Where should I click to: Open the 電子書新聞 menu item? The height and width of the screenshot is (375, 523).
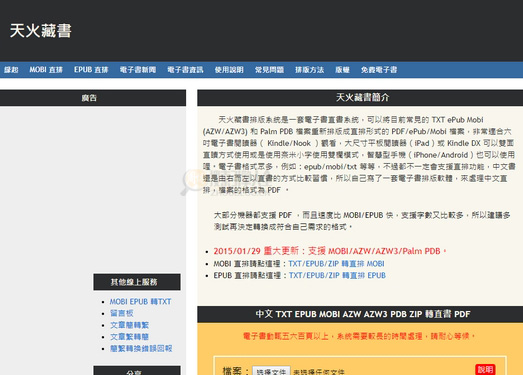[x=138, y=70]
